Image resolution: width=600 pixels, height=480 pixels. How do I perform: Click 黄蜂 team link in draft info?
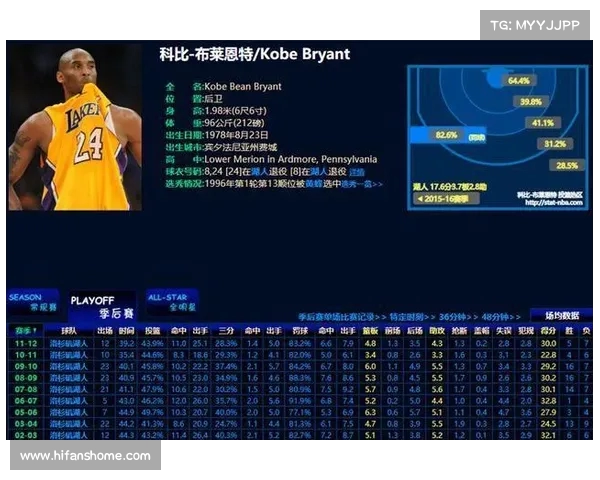click(x=313, y=184)
